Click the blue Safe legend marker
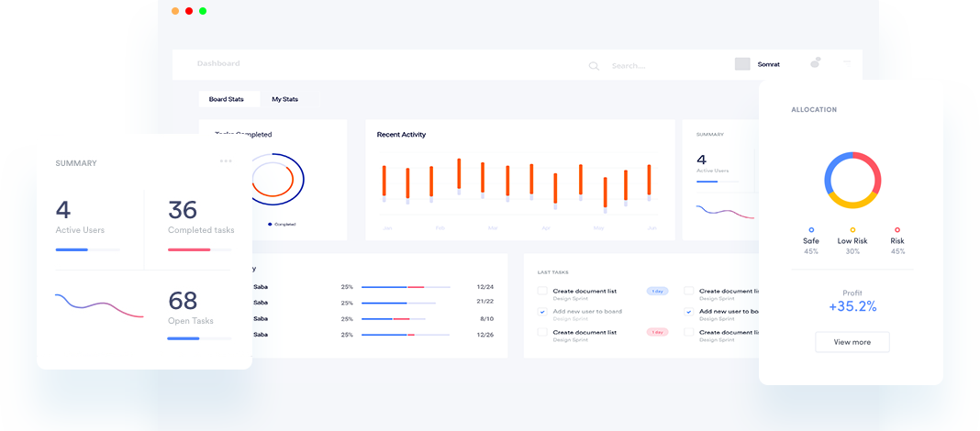Viewport: 980px width, 431px height. [811, 230]
